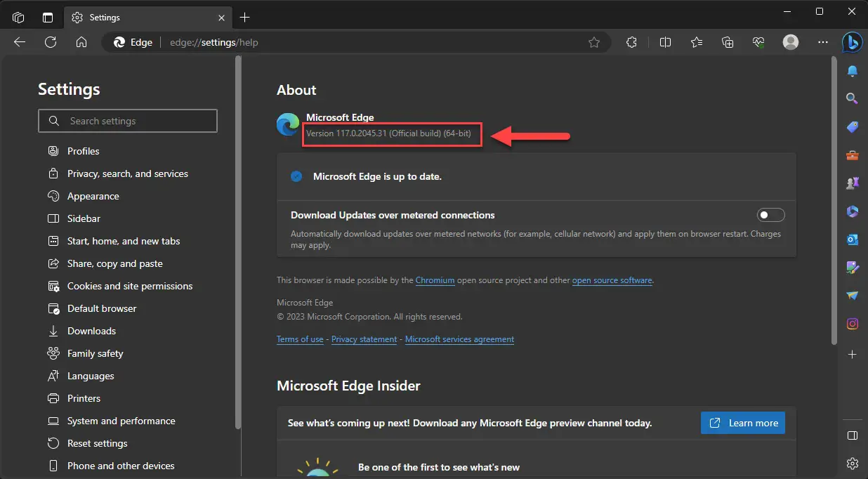Hide the sidebar with the panel icon
This screenshot has width=868, height=479.
click(x=853, y=435)
